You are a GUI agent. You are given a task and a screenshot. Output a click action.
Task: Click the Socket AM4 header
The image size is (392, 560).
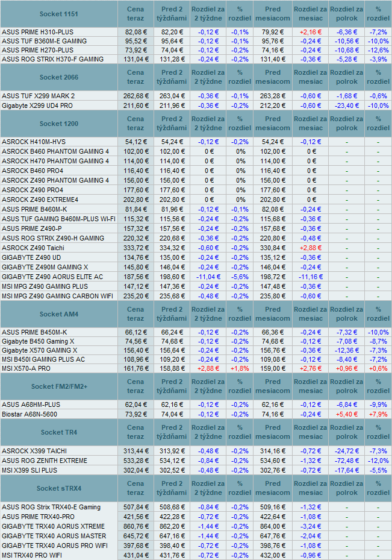coord(59,314)
